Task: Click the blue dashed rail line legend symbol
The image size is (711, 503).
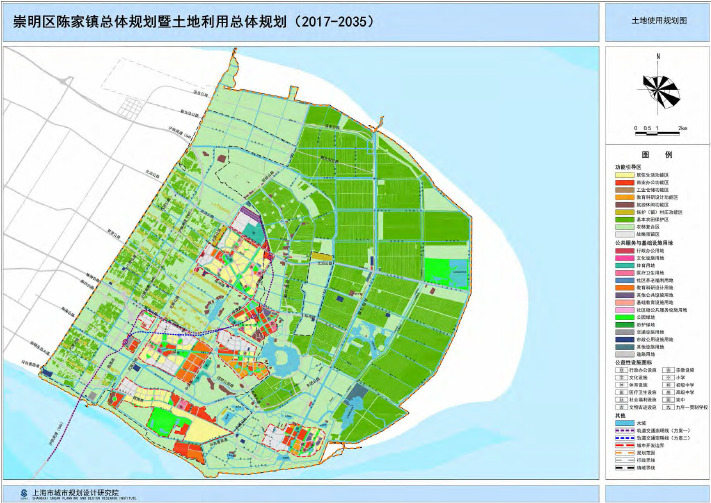Action: click(x=625, y=438)
